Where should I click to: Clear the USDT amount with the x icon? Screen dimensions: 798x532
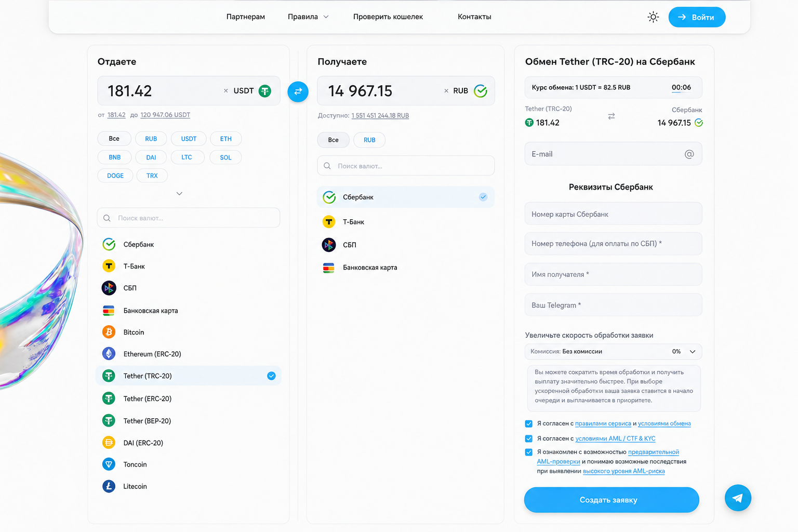pos(225,91)
